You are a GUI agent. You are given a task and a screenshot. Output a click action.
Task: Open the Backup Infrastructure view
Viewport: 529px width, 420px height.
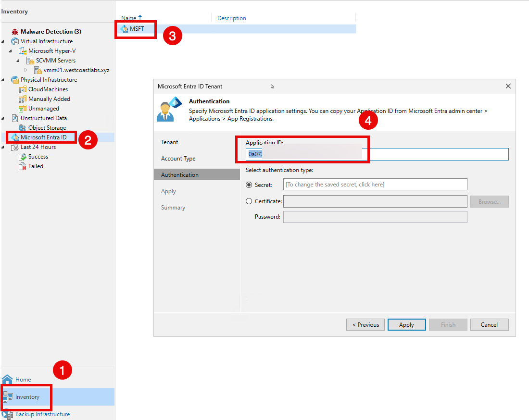click(42, 414)
